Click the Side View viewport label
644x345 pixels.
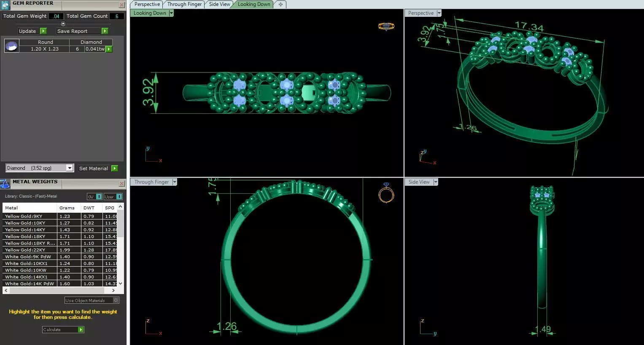click(x=419, y=182)
